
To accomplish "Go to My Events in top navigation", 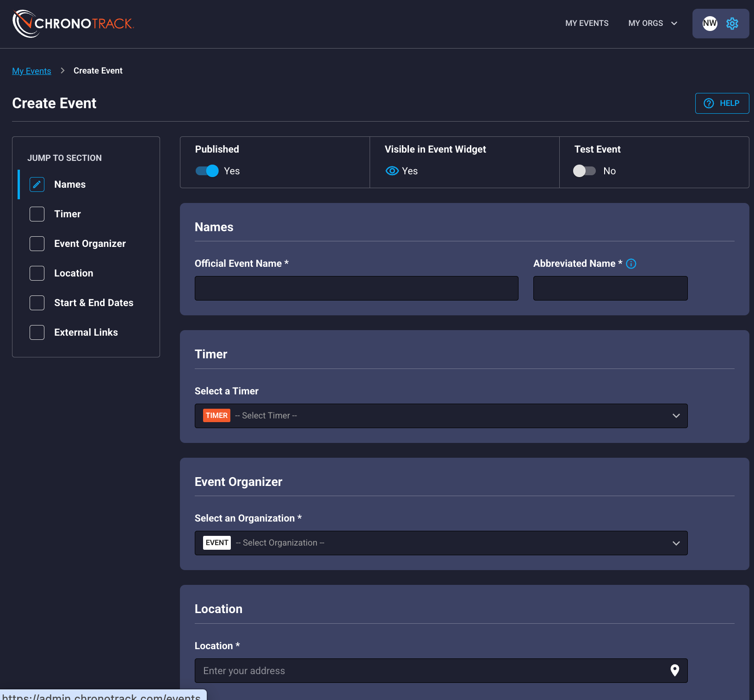I will pos(587,24).
